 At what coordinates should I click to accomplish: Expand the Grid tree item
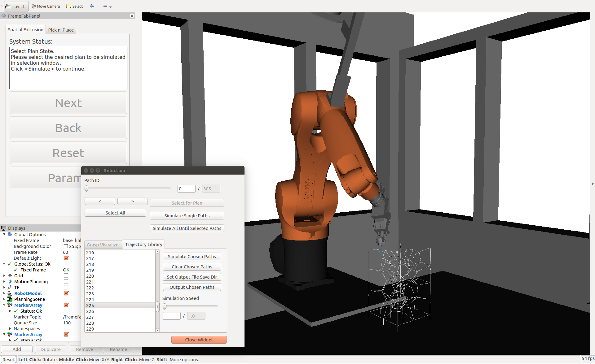pyautogui.click(x=4, y=275)
